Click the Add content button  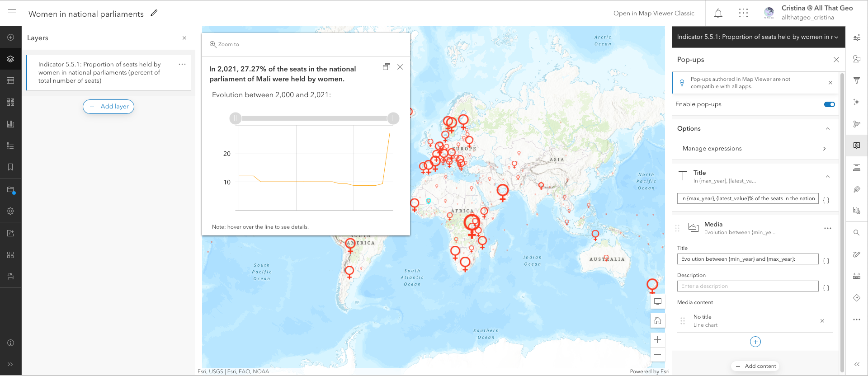(x=755, y=366)
